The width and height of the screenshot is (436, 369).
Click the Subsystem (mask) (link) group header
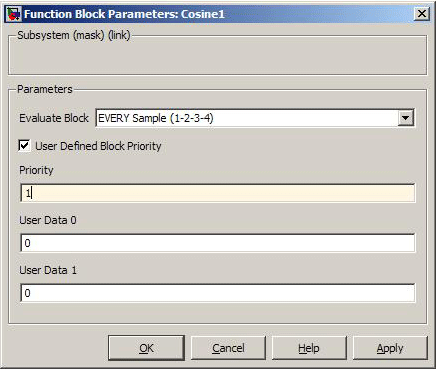pyautogui.click(x=74, y=35)
